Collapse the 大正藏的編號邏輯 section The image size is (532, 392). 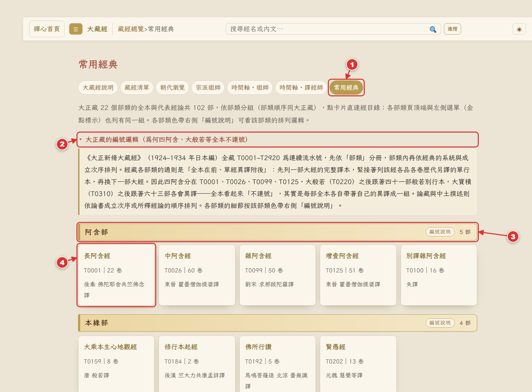tap(278, 140)
